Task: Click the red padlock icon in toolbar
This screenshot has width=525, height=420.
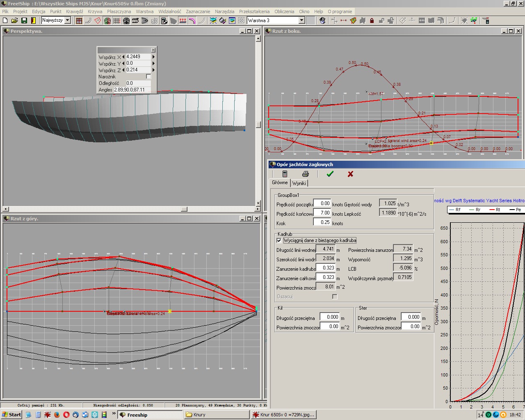Action: (x=372, y=21)
